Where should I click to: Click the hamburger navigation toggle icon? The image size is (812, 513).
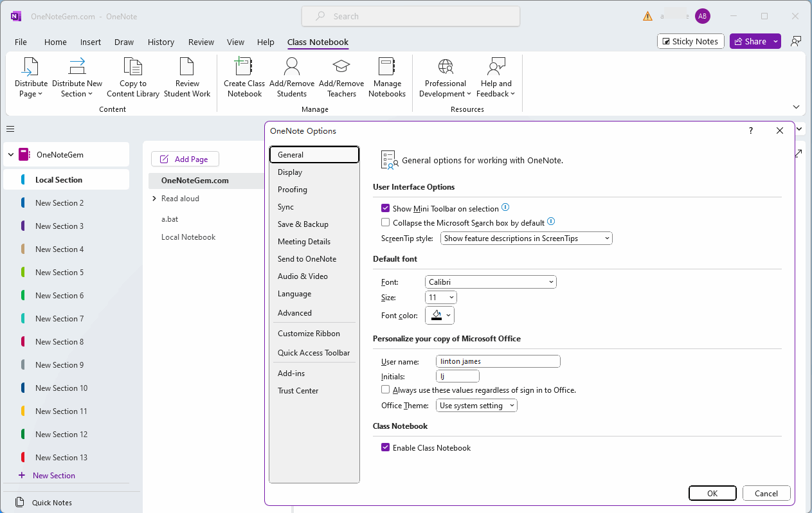point(10,129)
